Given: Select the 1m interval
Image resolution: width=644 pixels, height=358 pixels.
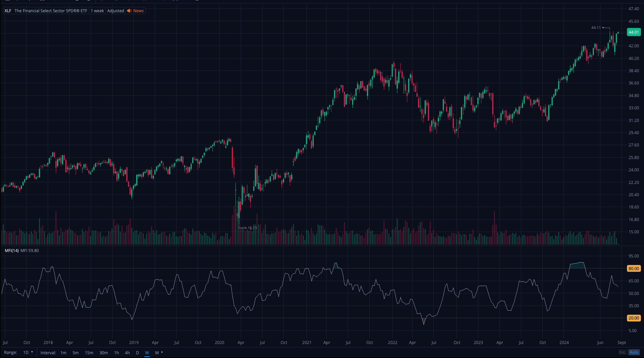Looking at the screenshot, I should (x=63, y=353).
